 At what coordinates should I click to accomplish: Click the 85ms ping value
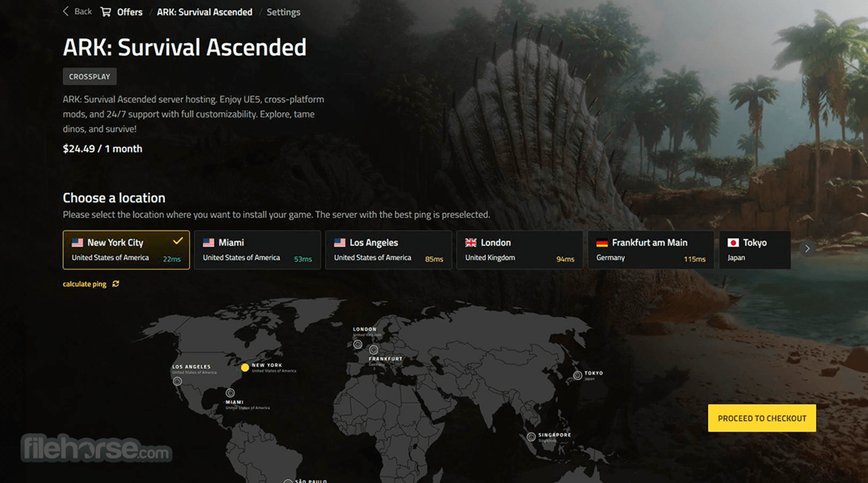click(x=434, y=259)
